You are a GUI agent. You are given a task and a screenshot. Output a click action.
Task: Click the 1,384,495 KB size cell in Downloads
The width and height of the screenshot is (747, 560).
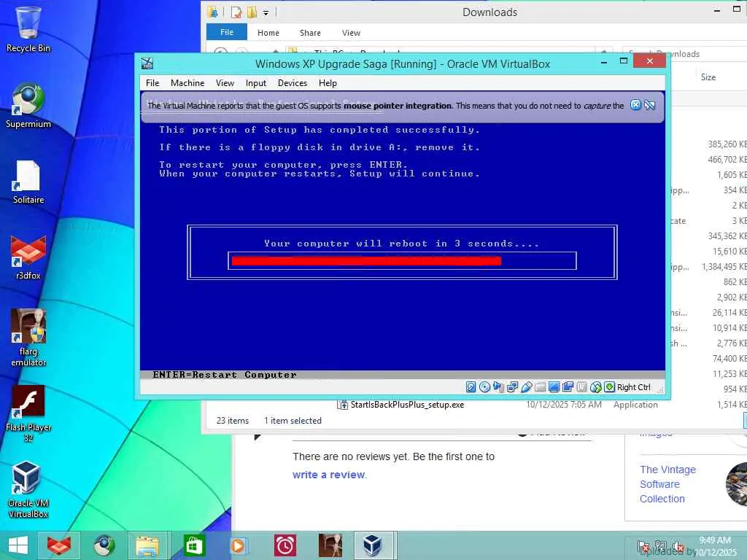point(724,267)
